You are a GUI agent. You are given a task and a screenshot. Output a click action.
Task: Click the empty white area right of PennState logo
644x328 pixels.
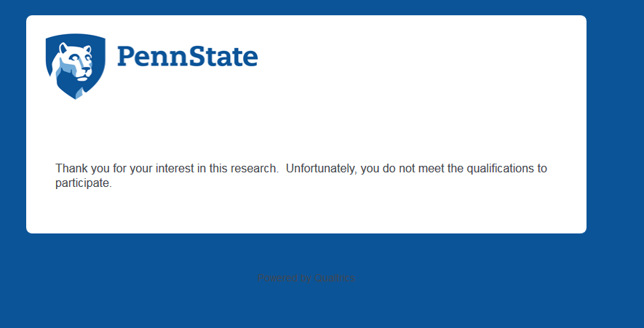[x=422, y=65]
